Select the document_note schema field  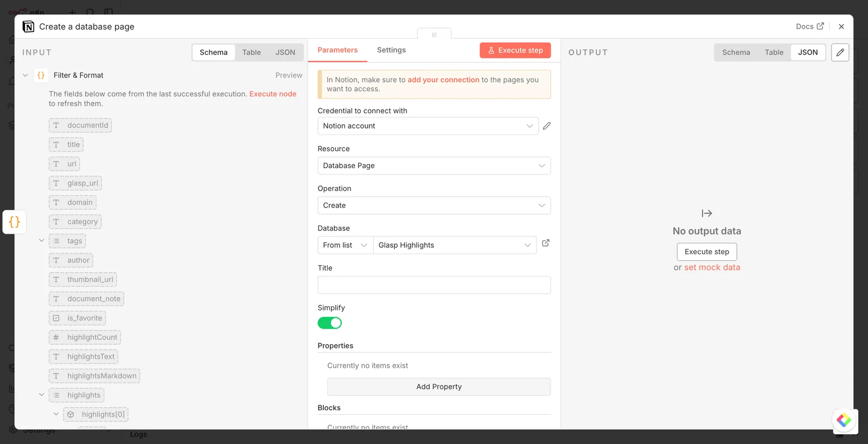coord(87,299)
